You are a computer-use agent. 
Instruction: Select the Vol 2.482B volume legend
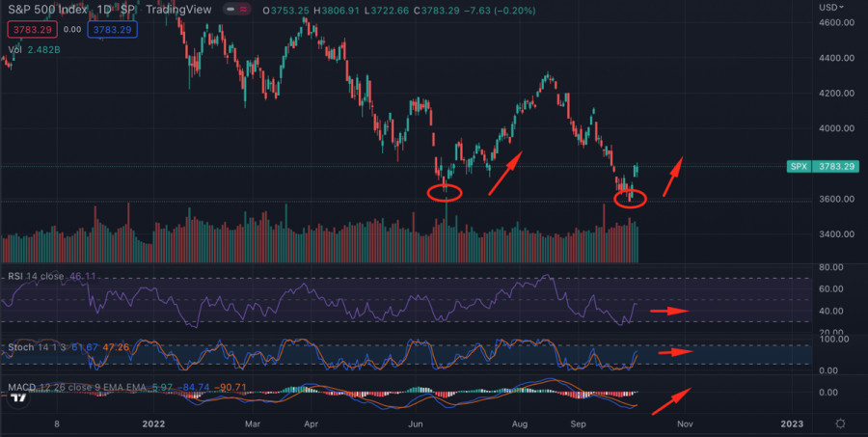[34, 50]
